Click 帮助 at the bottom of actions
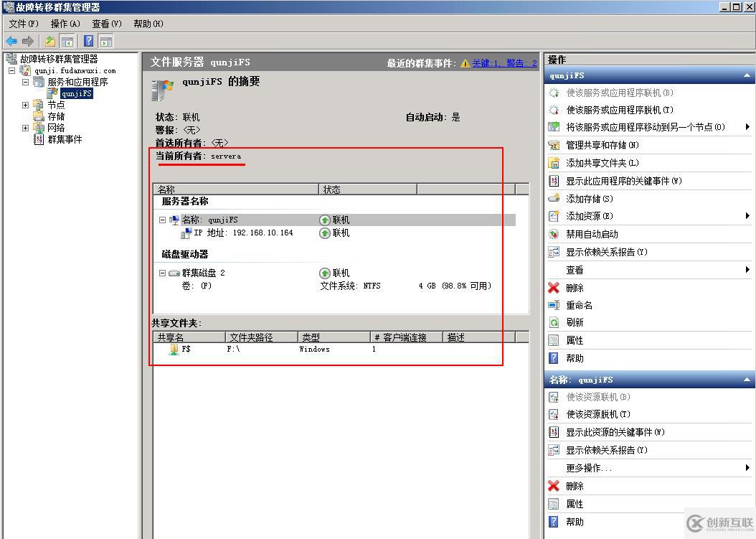Screen dimensions: 756x539 [x=575, y=522]
